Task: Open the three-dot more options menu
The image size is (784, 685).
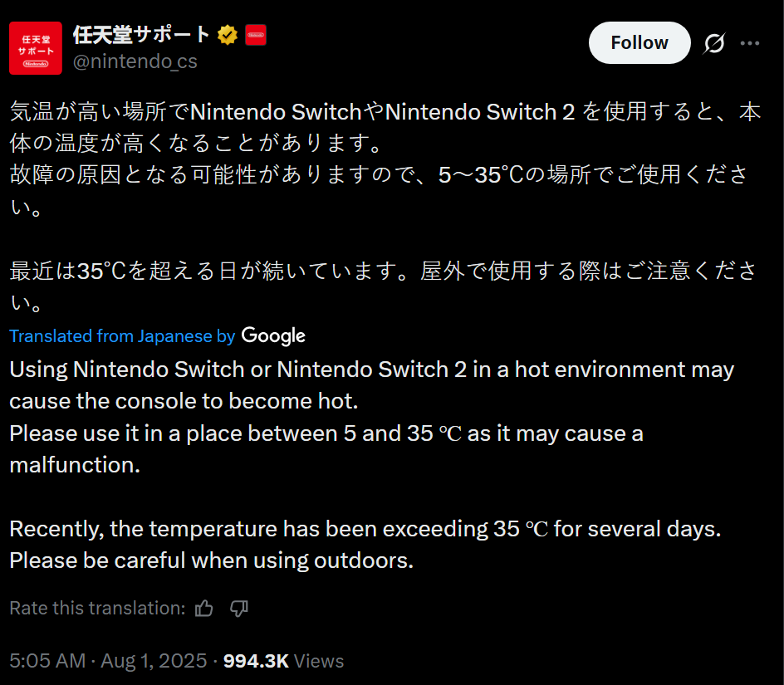Action: [750, 43]
